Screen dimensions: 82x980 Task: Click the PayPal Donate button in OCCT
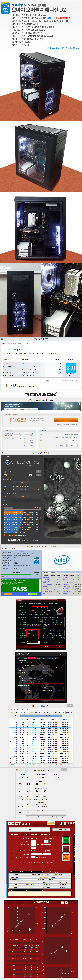[51, 823]
